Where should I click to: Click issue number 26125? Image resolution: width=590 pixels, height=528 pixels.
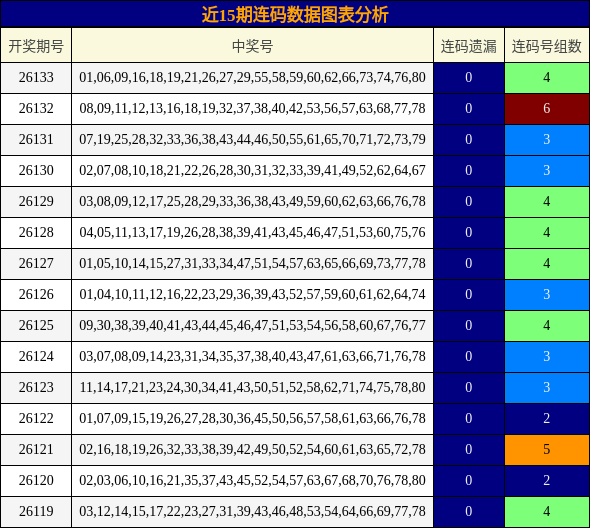pyautogui.click(x=36, y=326)
